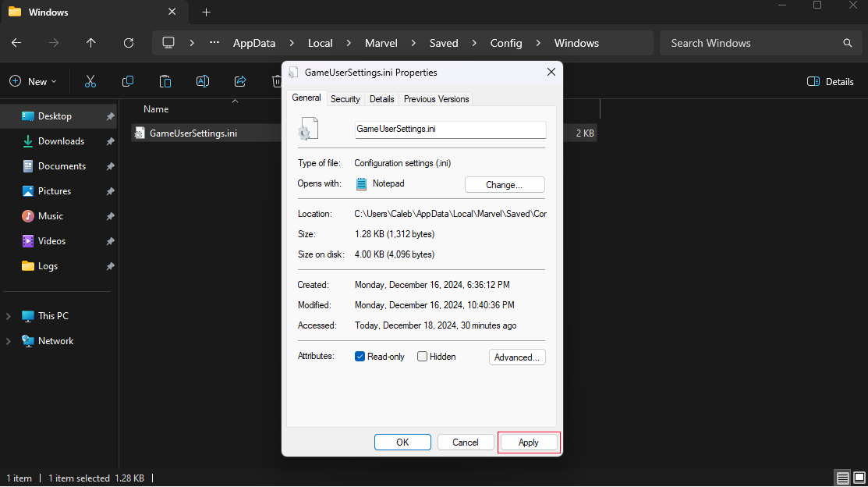This screenshot has width=868, height=487.
Task: Add a new File Explorer tab
Action: coord(206,12)
